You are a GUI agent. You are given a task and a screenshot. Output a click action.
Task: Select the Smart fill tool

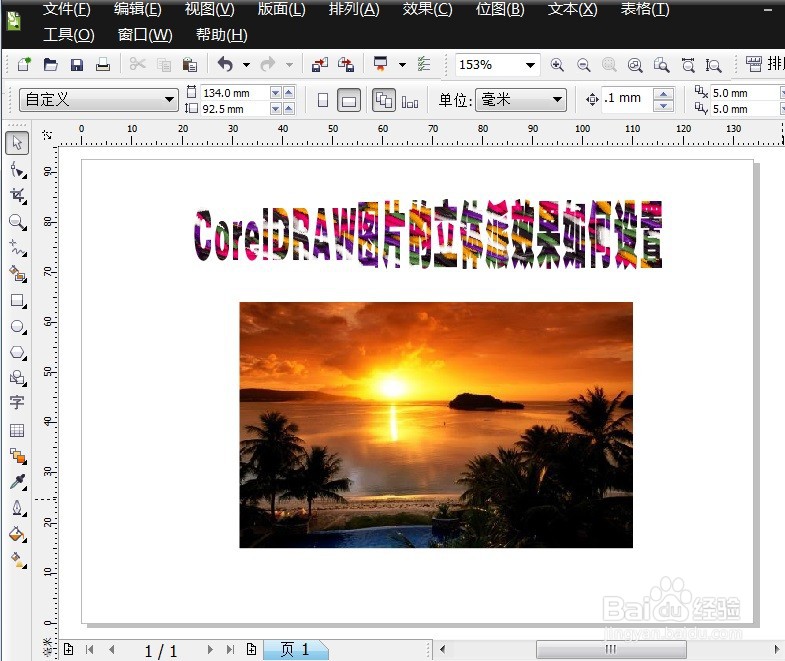(18, 273)
